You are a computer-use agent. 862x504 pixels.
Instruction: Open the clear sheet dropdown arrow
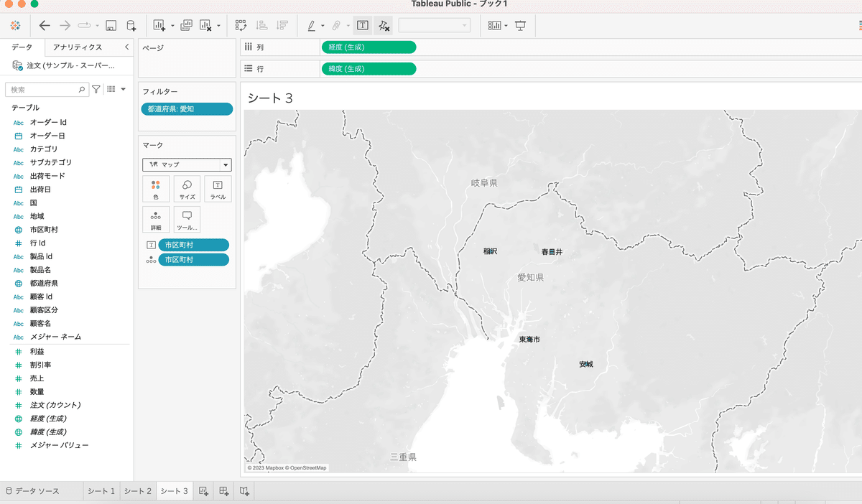[218, 27]
